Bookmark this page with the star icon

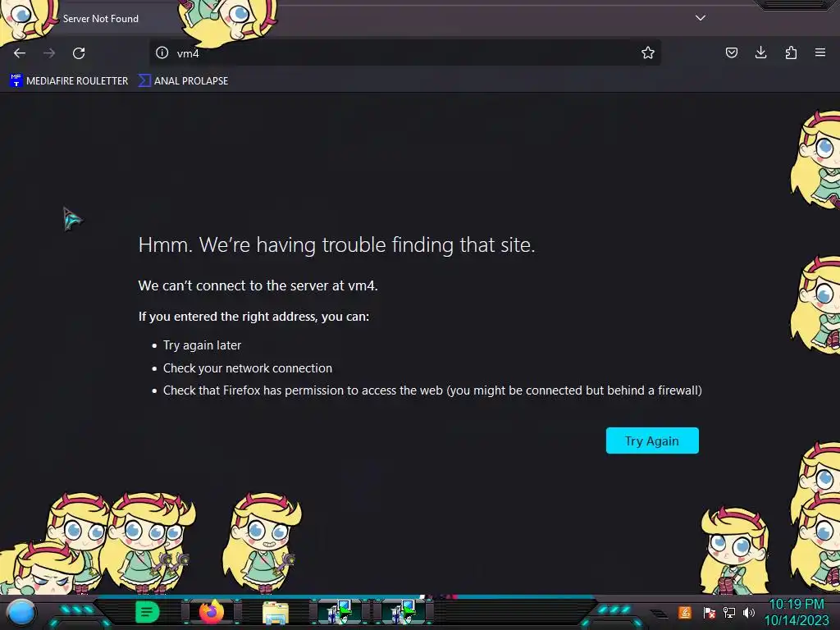648,52
